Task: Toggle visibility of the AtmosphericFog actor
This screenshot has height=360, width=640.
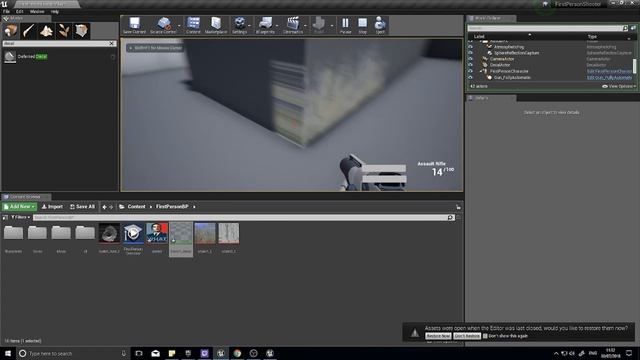Action: pos(471,47)
